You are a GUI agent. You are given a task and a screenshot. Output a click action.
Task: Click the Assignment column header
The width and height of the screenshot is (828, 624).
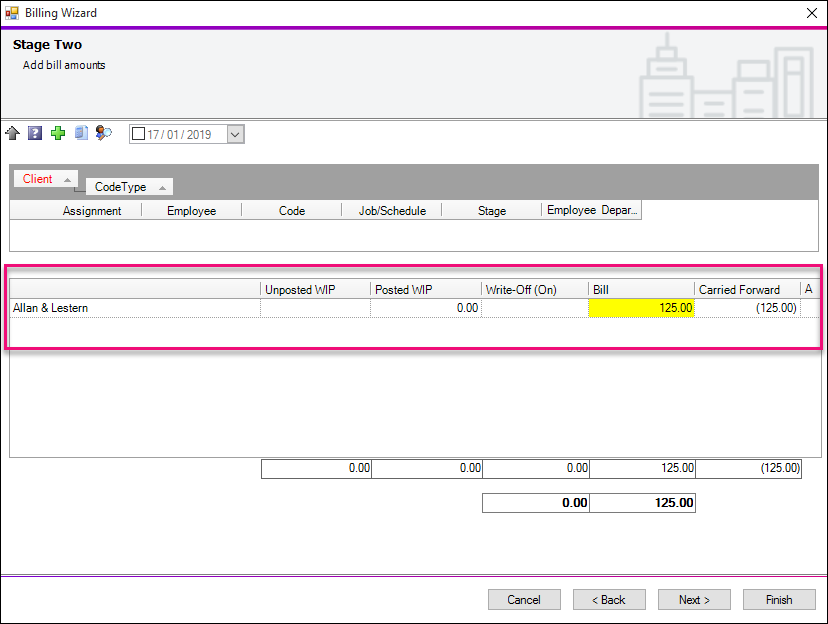coord(92,211)
